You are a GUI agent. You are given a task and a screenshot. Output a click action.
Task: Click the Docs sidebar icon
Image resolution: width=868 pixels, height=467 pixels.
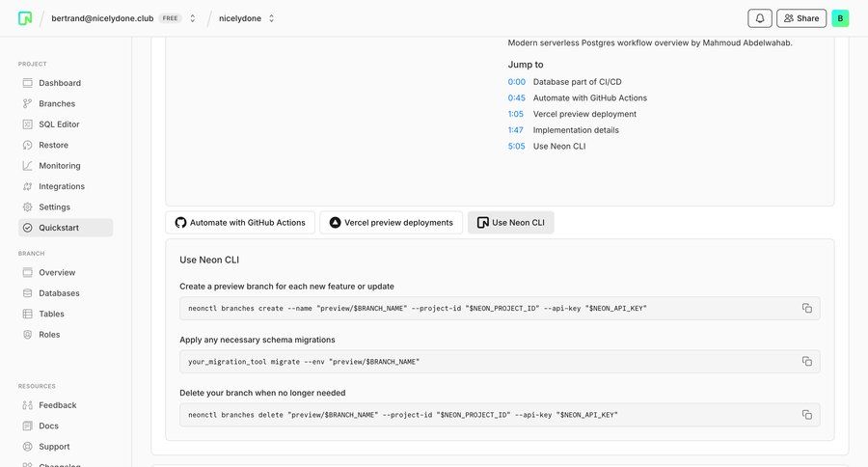click(x=27, y=426)
